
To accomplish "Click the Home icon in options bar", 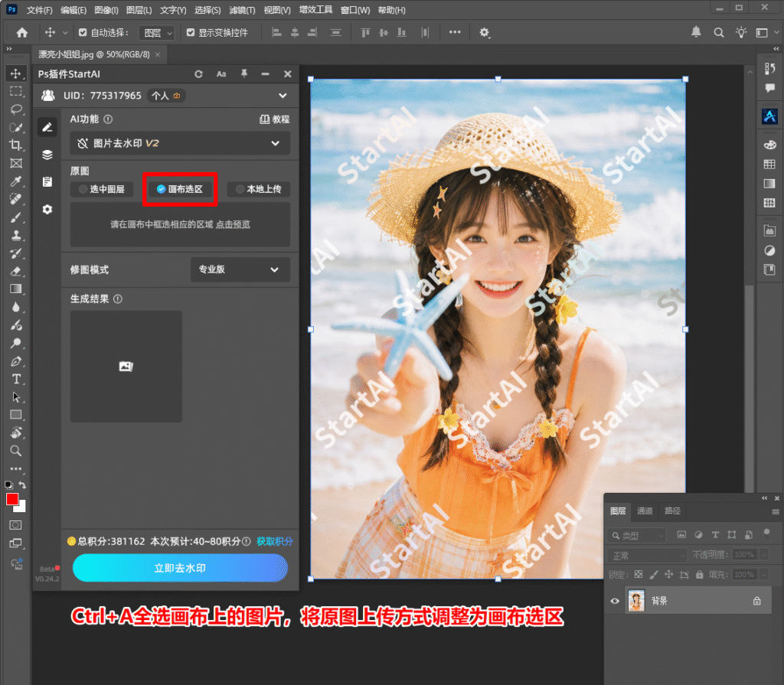I will tap(22, 32).
